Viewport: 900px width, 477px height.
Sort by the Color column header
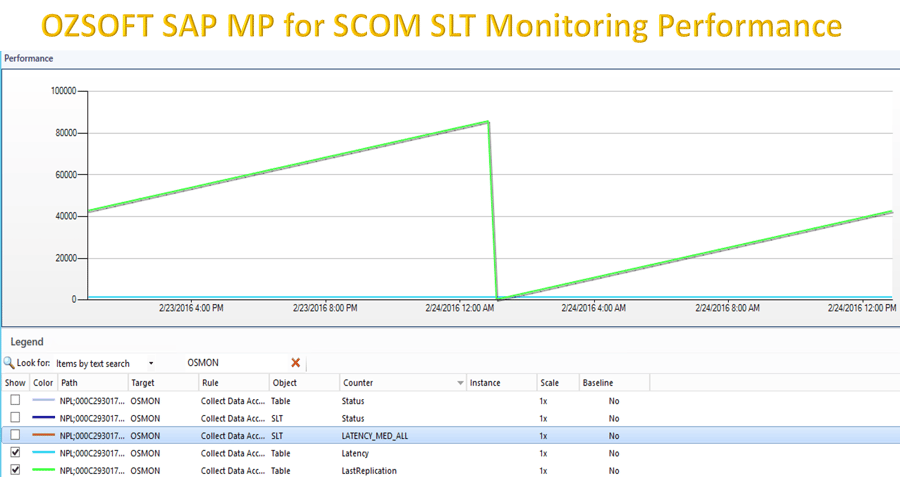click(43, 383)
